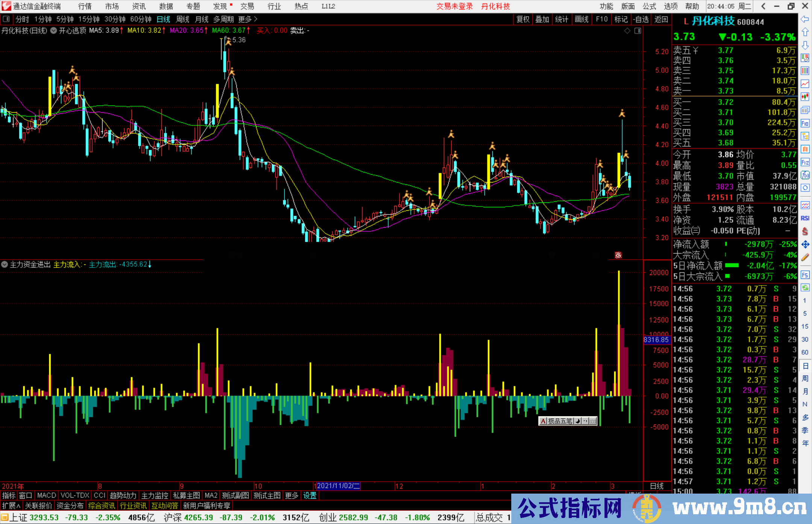Open 统计 statistics from the chart toolbar
The image size is (812, 524).
pos(562,19)
